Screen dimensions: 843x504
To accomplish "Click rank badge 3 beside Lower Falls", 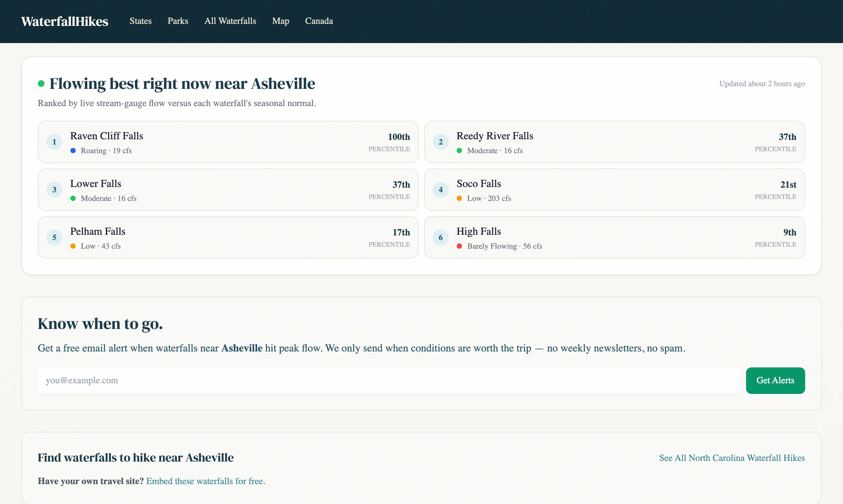I will (54, 190).
